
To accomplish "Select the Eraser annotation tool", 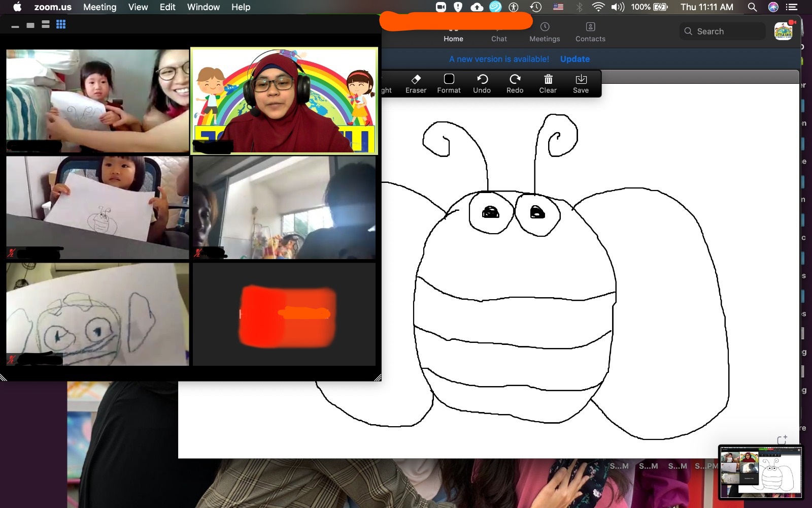I will (x=416, y=84).
